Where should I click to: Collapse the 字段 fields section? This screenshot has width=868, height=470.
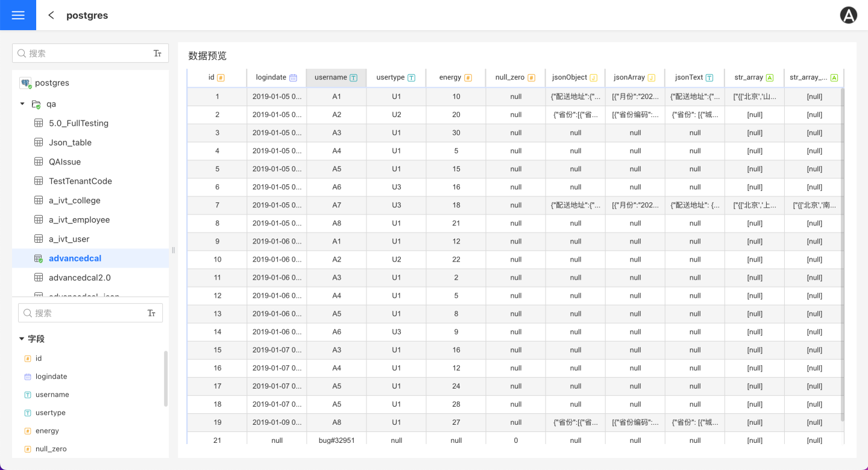(x=22, y=339)
